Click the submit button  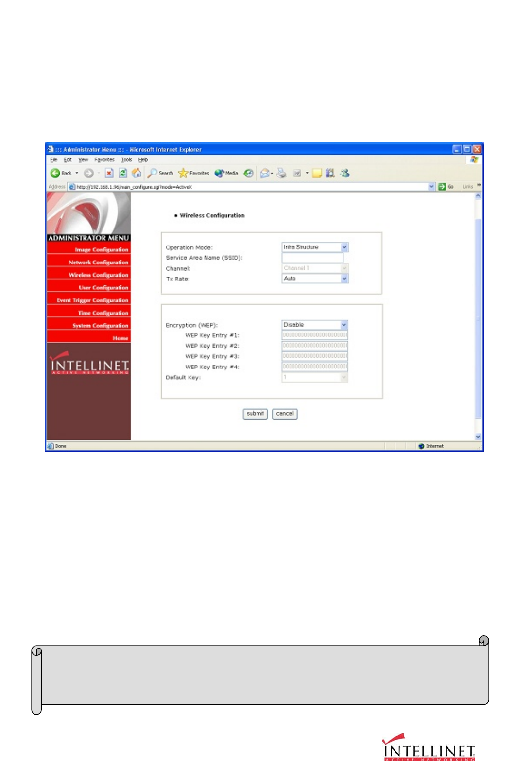[255, 414]
